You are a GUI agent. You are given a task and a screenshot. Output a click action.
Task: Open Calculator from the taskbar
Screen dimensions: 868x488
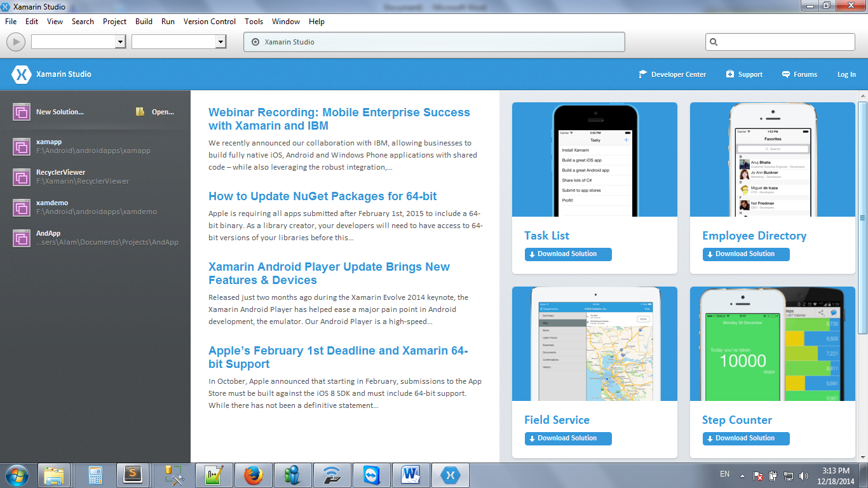coord(95,475)
